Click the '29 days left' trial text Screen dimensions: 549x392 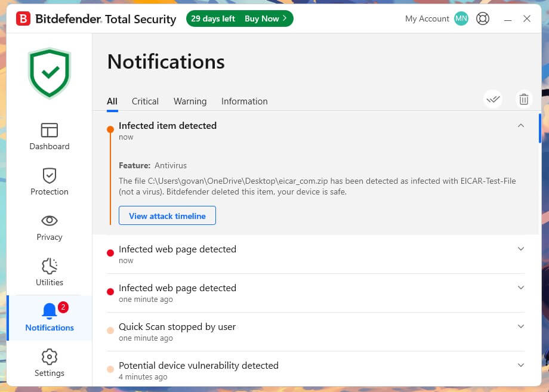pos(213,18)
